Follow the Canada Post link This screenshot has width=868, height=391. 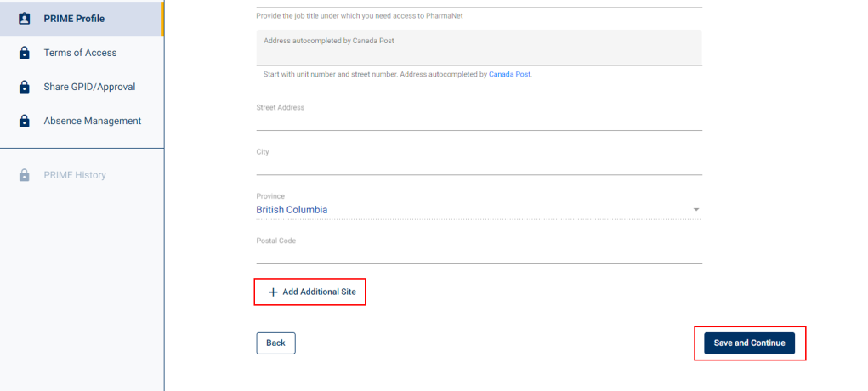coord(509,75)
